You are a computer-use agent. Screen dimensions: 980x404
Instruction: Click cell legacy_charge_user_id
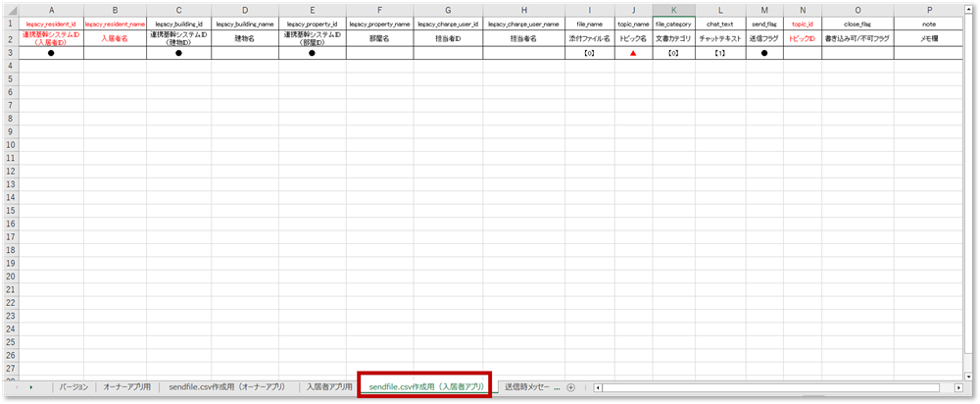pyautogui.click(x=448, y=24)
